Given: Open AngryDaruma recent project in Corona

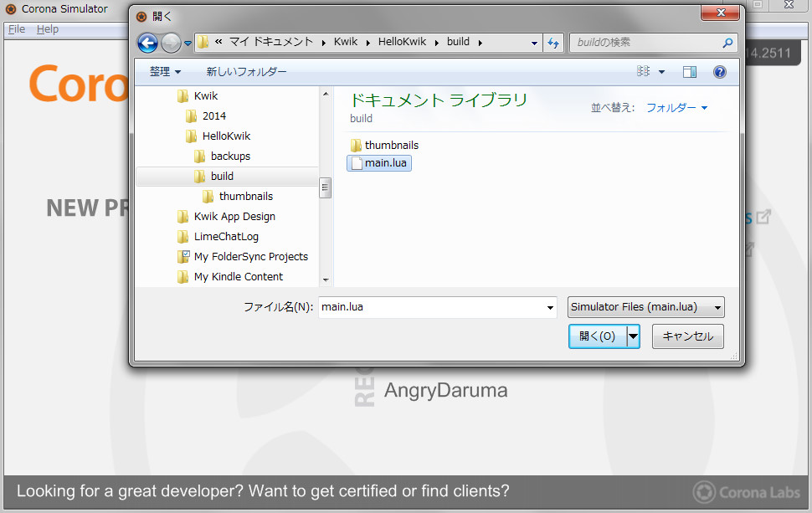Looking at the screenshot, I should tap(445, 390).
